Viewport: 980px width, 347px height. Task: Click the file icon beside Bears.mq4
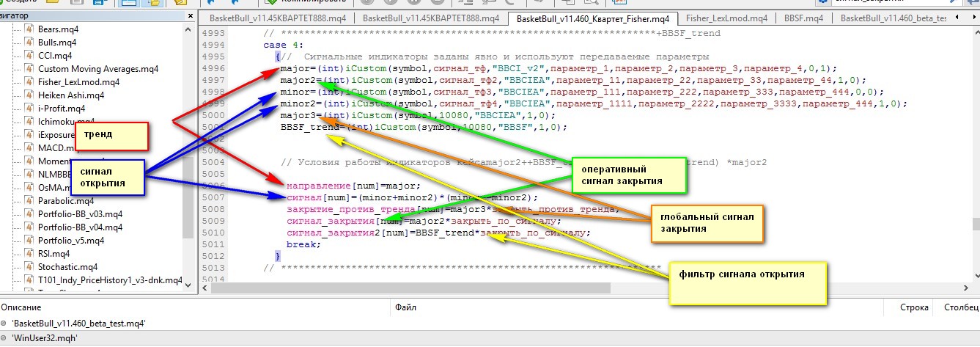[29, 29]
